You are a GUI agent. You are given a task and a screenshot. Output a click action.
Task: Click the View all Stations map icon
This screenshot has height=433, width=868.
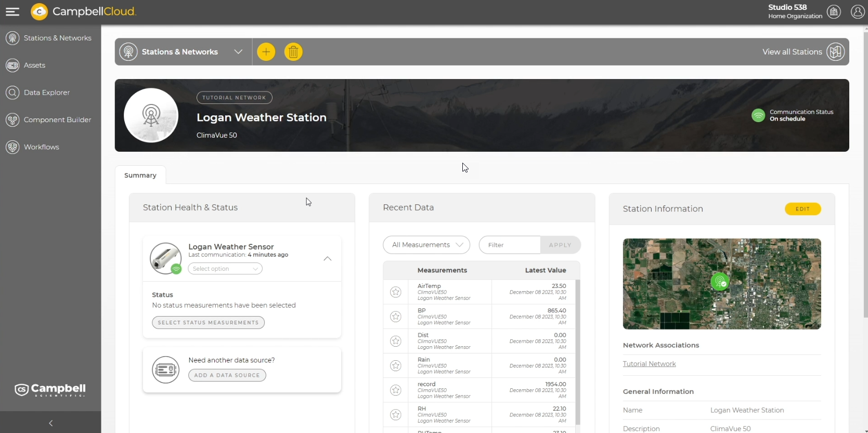click(836, 52)
